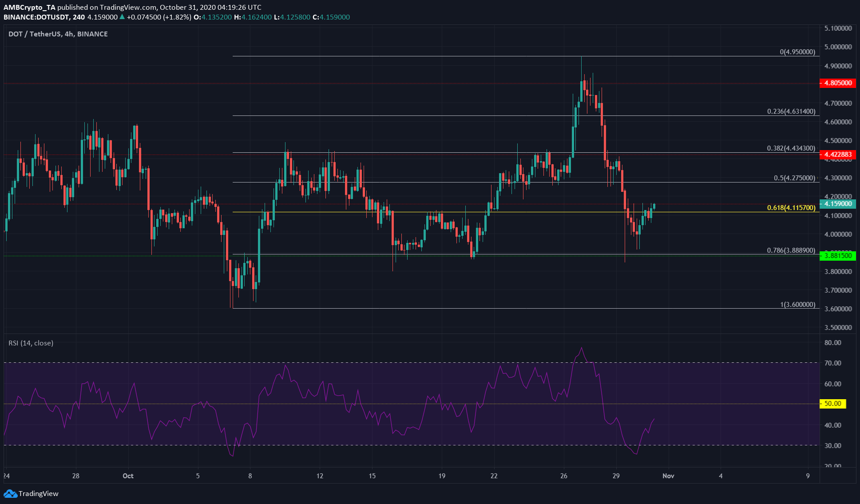Select the red 4.422883 price label
This screenshot has height=504, width=860.
click(x=837, y=155)
